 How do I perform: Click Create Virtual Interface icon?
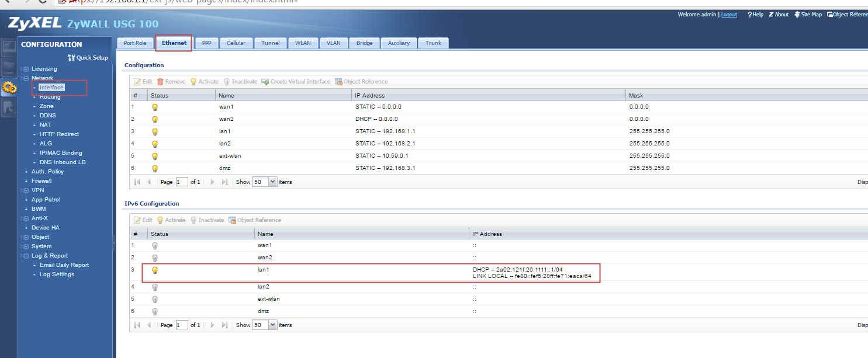(265, 82)
